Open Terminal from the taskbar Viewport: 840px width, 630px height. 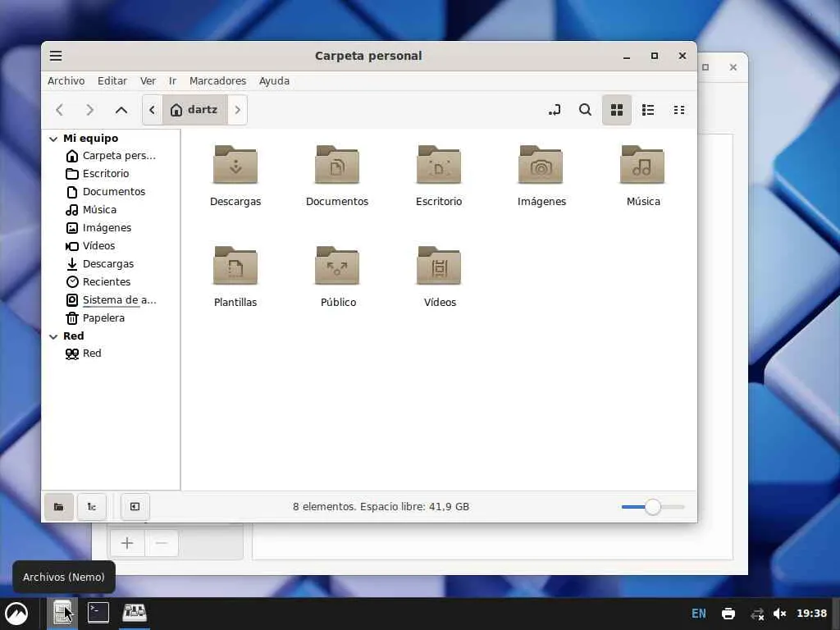(x=98, y=612)
